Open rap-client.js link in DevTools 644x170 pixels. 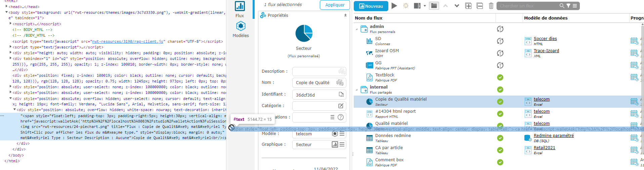coord(128,41)
